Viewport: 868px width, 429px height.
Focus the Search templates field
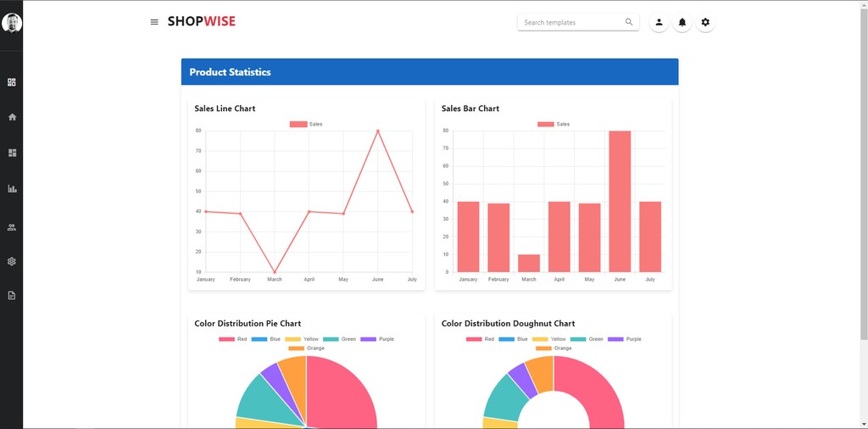click(x=578, y=22)
